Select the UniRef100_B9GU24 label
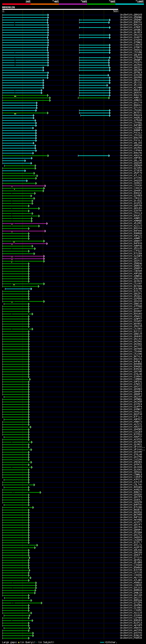 click(x=131, y=116)
